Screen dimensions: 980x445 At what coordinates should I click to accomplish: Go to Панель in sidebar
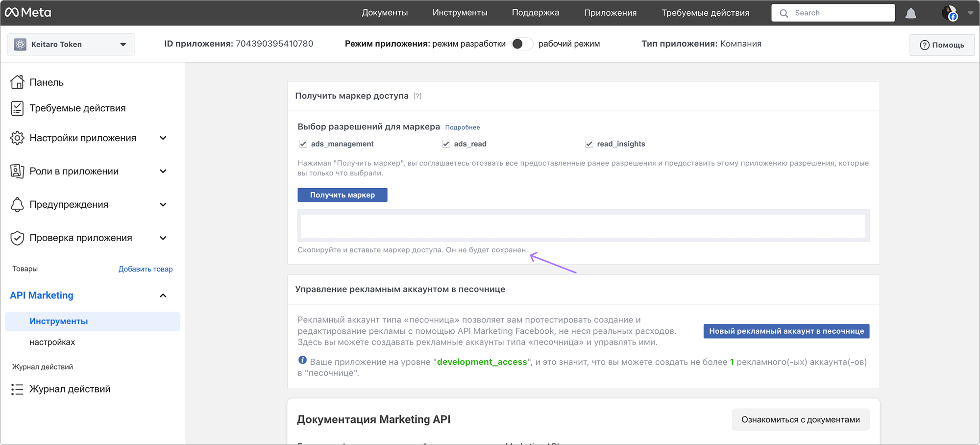47,82
